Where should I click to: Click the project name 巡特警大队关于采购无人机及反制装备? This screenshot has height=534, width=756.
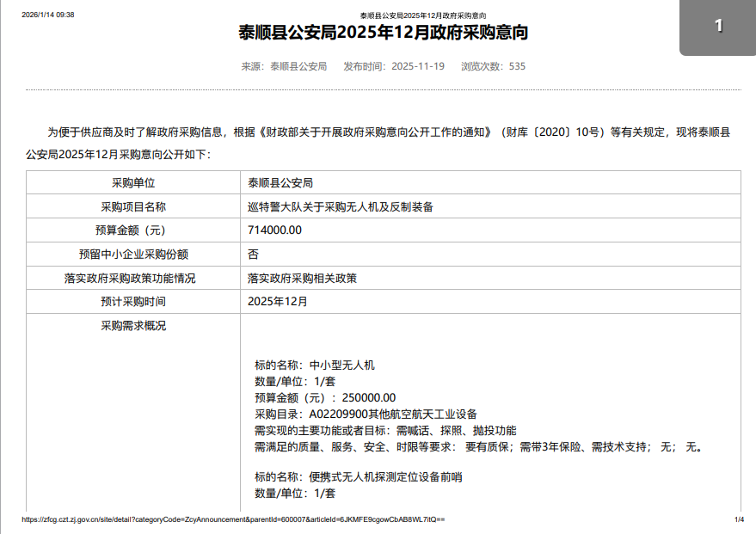(340, 207)
